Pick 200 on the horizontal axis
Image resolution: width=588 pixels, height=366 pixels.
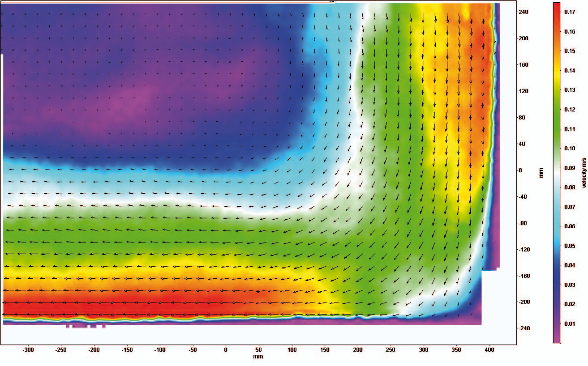tap(357, 350)
